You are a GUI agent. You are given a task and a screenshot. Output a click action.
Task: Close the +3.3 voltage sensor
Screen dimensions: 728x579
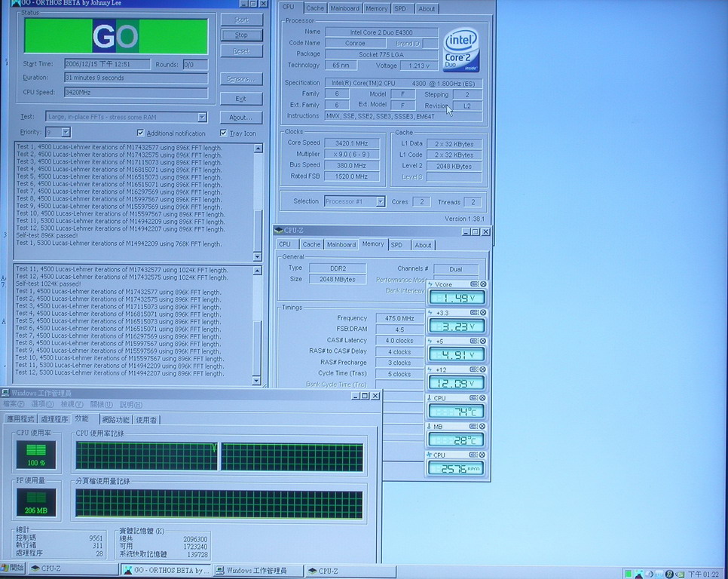coord(483,312)
